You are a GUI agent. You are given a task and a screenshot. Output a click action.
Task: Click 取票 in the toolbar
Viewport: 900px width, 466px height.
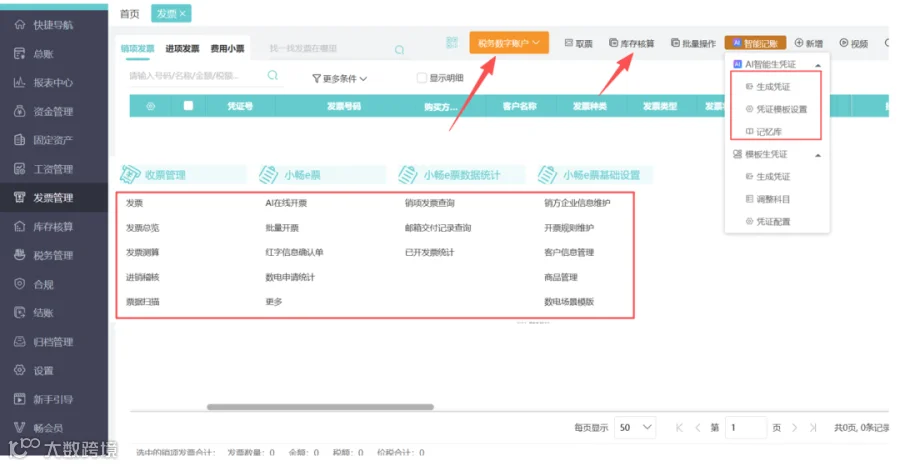coord(579,44)
